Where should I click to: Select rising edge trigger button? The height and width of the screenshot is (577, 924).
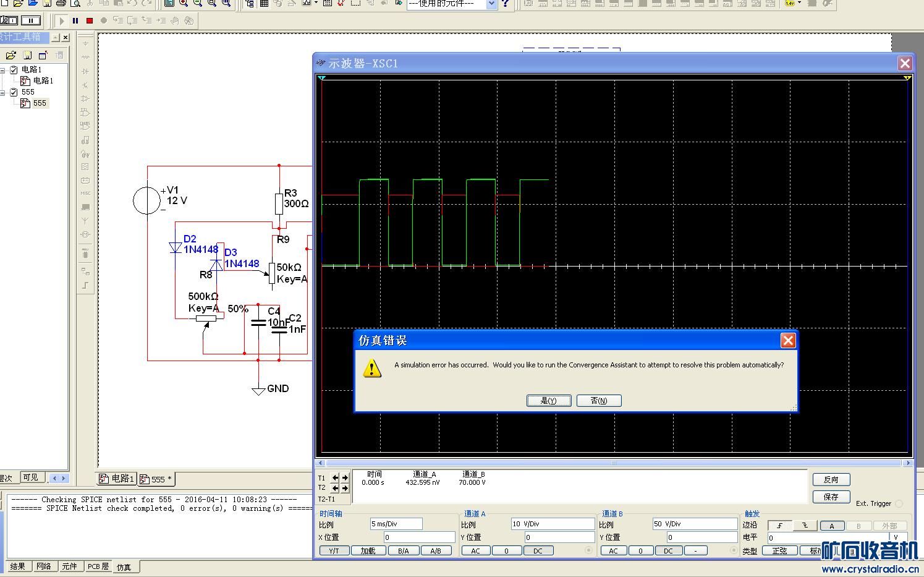coord(780,526)
